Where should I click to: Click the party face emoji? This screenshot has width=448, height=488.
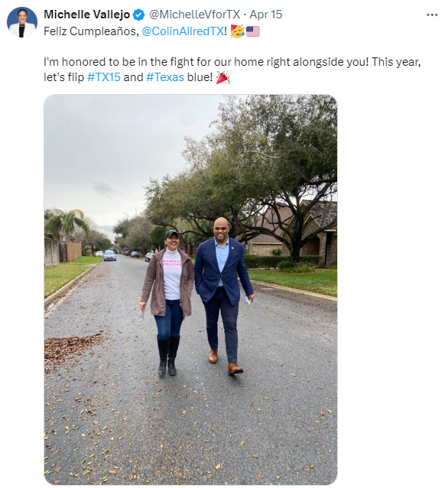pos(237,31)
